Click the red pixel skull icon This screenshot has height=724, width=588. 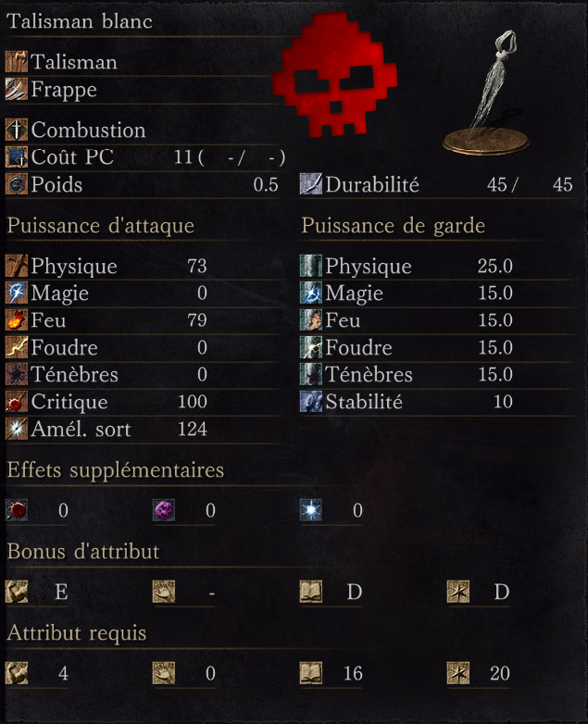tap(334, 74)
